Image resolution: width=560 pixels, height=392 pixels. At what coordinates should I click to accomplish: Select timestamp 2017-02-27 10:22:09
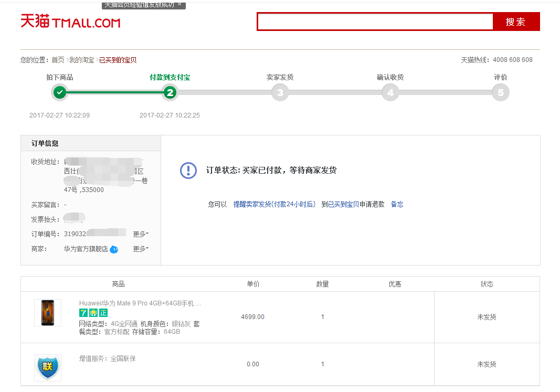(59, 115)
